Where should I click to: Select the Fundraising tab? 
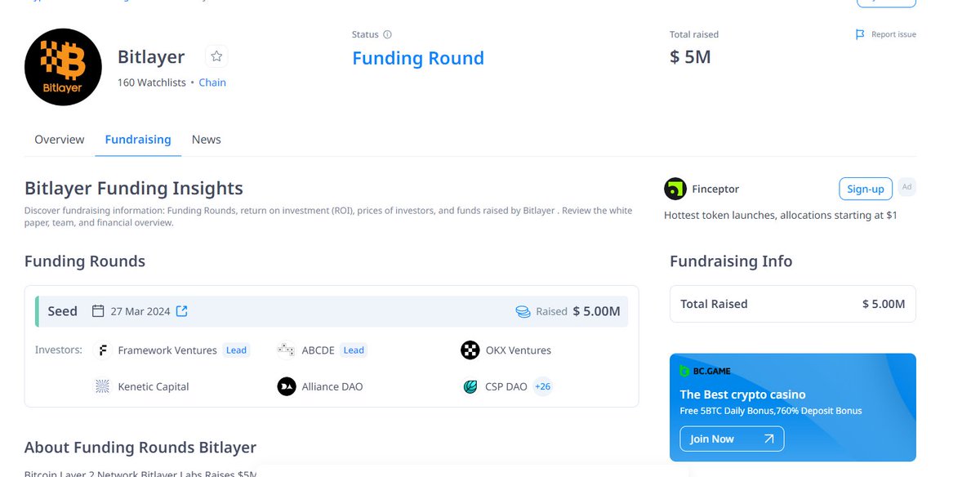tap(138, 140)
